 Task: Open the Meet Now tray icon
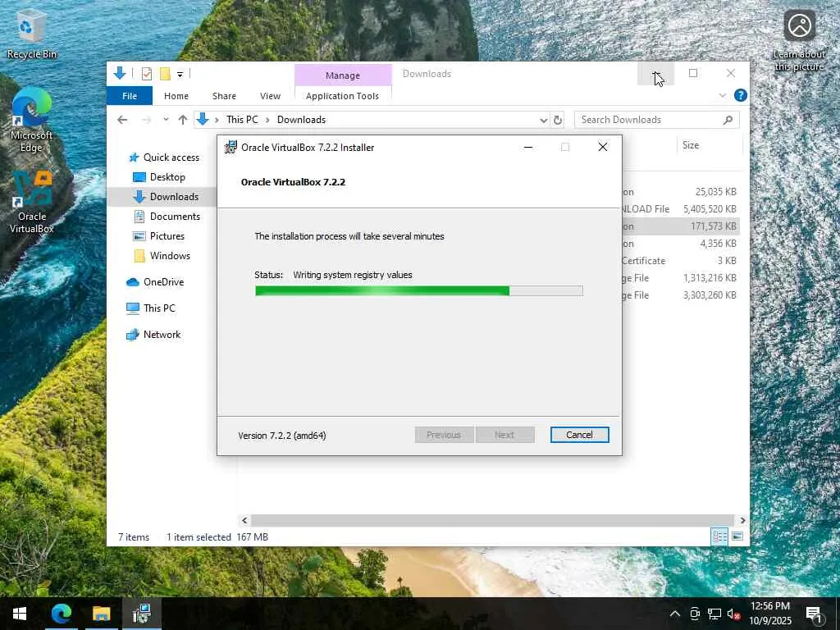(694, 614)
